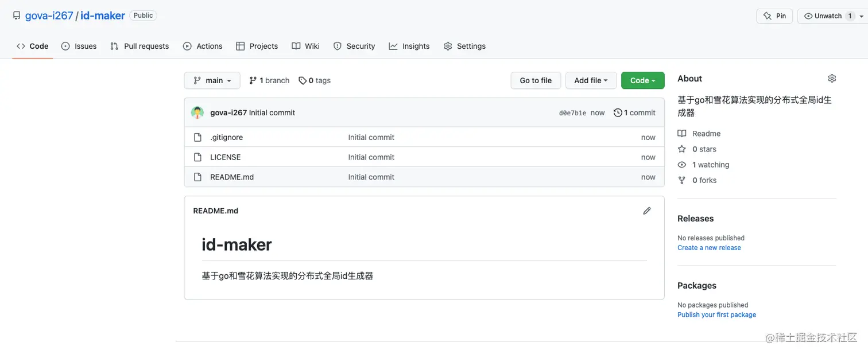Click the Go to file button
The image size is (868, 354).
click(536, 80)
